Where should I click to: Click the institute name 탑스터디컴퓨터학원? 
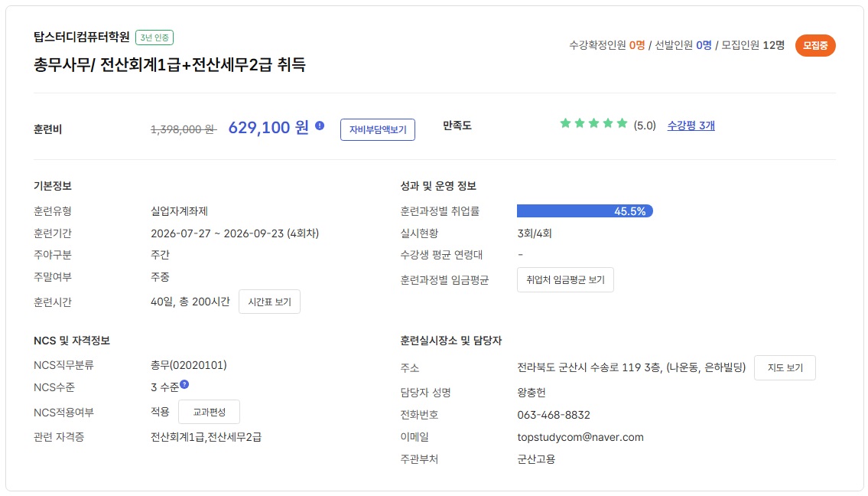[81, 38]
